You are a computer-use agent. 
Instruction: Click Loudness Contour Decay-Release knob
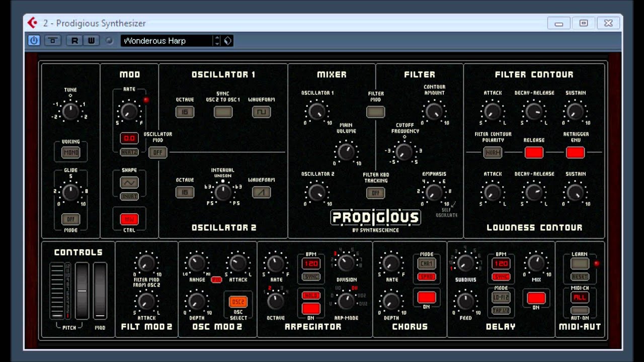pyautogui.click(x=534, y=192)
